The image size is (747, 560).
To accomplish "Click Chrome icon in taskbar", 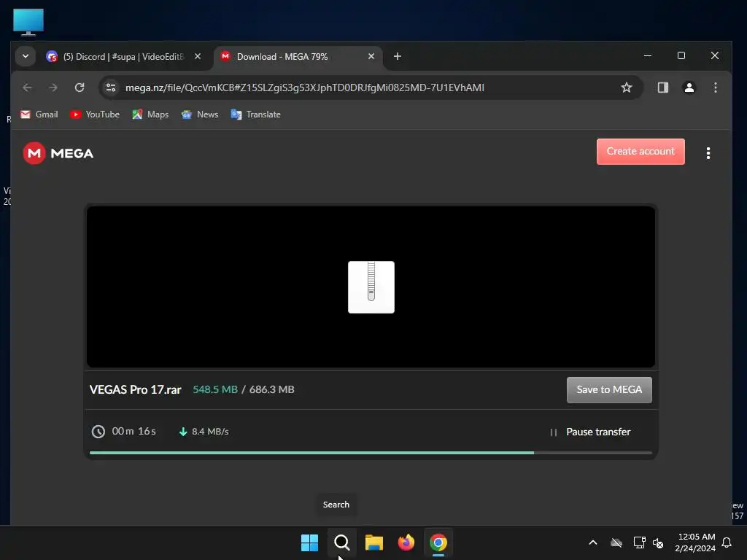I will click(x=438, y=542).
